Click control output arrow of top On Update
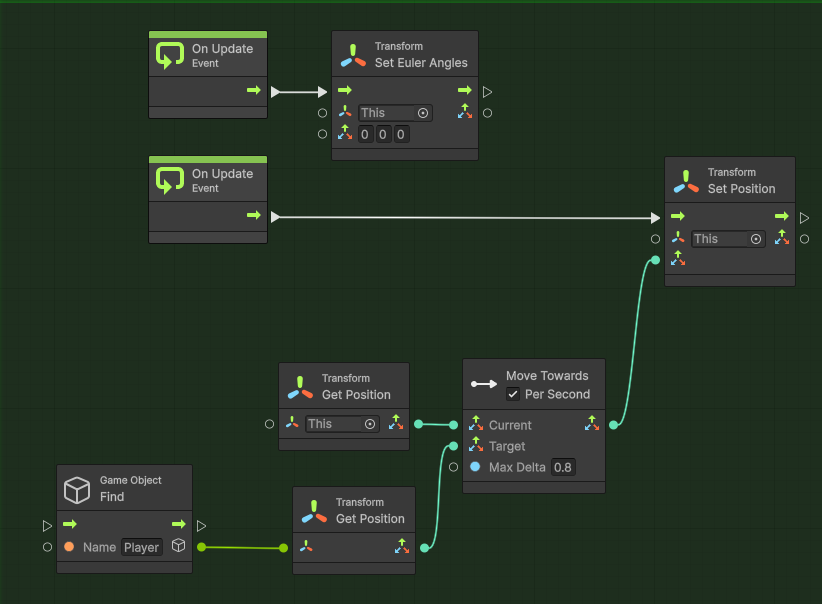Viewport: 822px width, 604px height. tap(254, 91)
